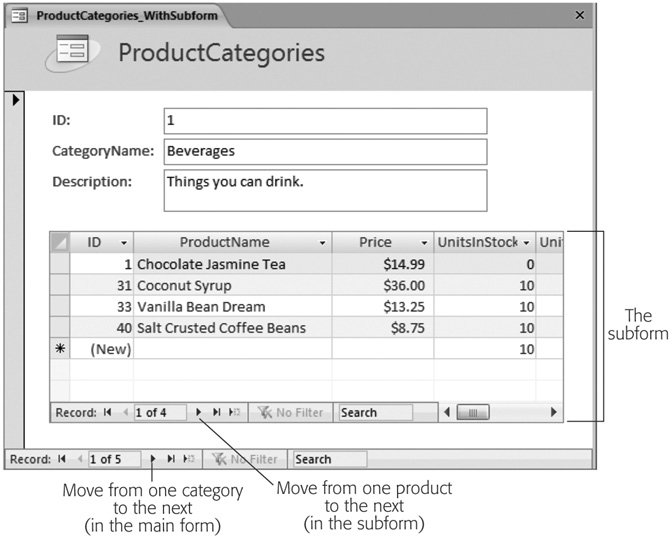Screen dimensions: 672x539
Task: Click the subform select-all corner box
Action: coord(60,242)
